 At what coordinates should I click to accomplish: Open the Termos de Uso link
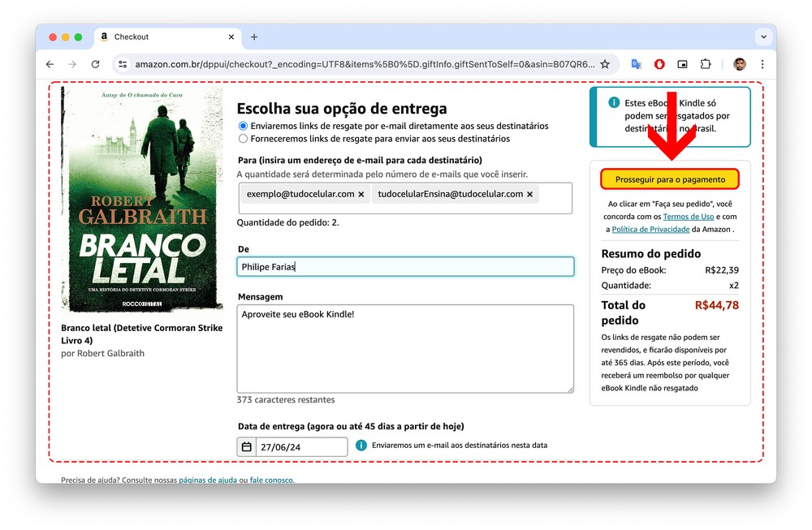[x=689, y=217]
